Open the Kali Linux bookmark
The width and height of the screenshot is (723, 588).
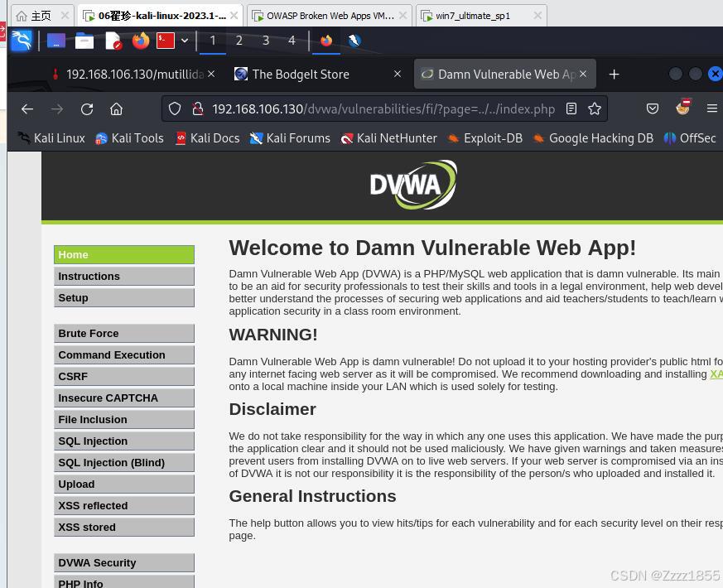tap(51, 138)
